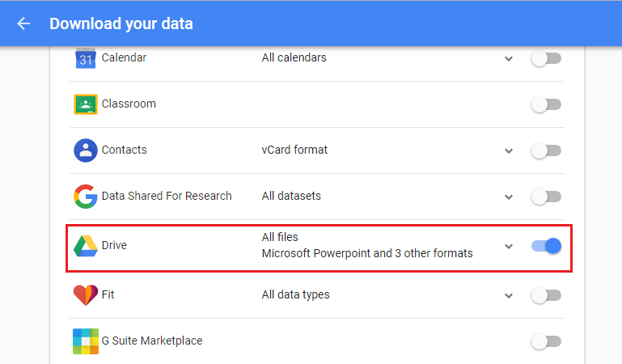Open the Contacts format chevron
Viewport: 622px width, 364px height.
pyautogui.click(x=508, y=150)
